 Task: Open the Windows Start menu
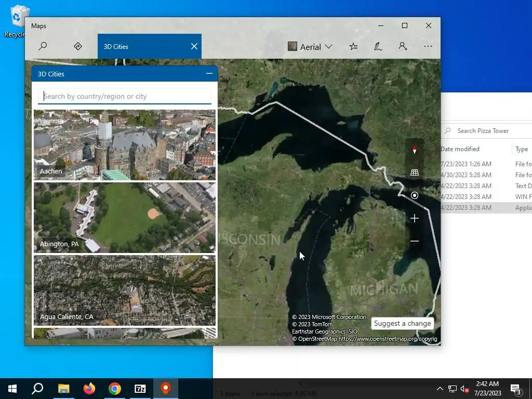pyautogui.click(x=12, y=389)
